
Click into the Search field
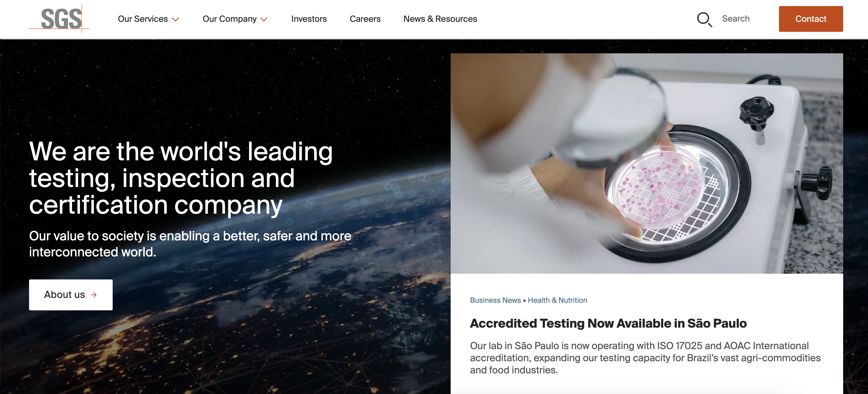(736, 18)
